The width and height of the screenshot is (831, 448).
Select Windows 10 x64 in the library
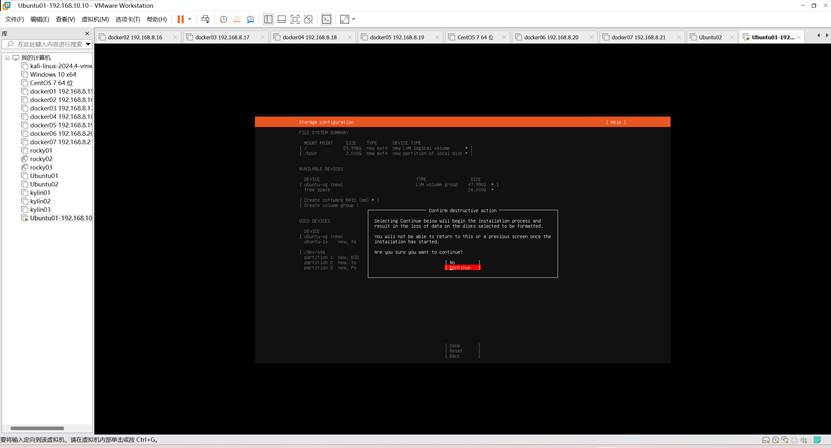pos(49,74)
